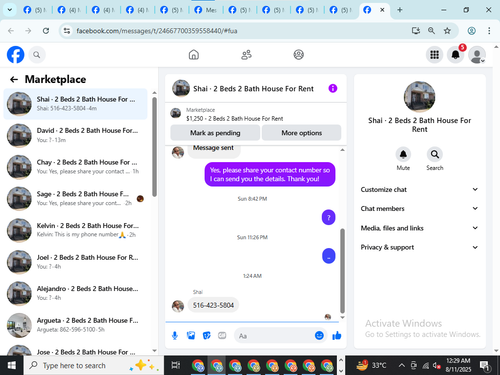Send a voice clip with microphone icon

pyautogui.click(x=175, y=335)
